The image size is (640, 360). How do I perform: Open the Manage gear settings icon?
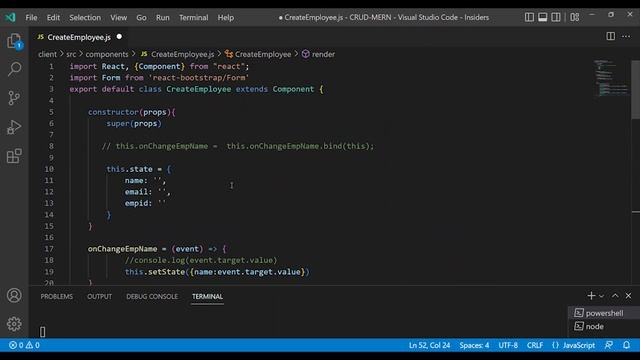click(14, 324)
